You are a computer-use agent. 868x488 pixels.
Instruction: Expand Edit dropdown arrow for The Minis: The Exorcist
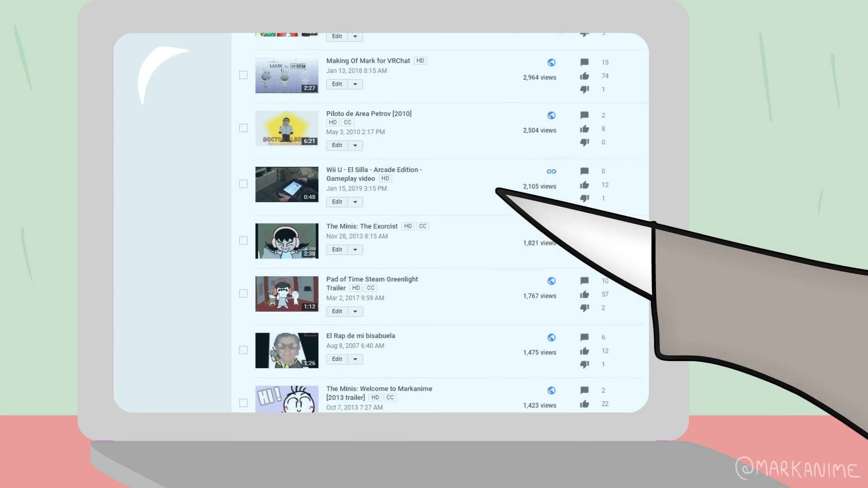point(355,250)
